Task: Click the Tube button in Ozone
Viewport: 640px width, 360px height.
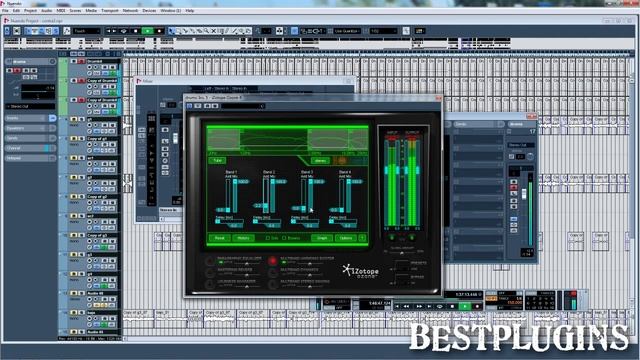Action: point(218,160)
